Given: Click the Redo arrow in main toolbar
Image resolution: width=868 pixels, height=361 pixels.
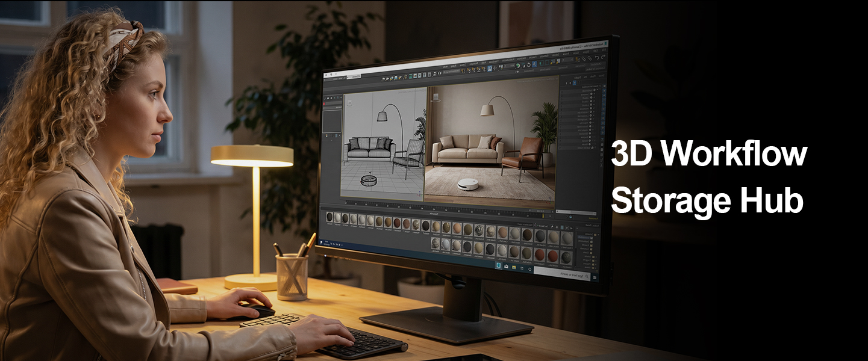Looking at the screenshot, I should (597, 58).
